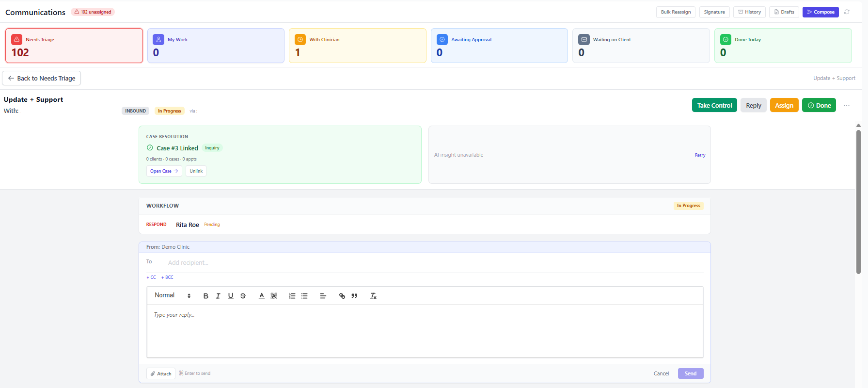Go back to Needs Triage
The width and height of the screenshot is (868, 388).
(x=42, y=78)
